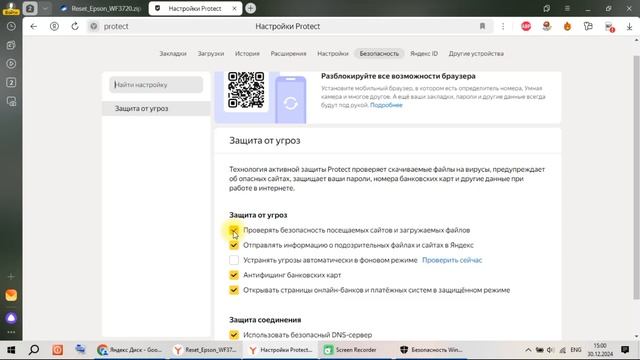Launch the Alice assistant purple icon
The height and width of the screenshot is (360, 640).
(11, 318)
